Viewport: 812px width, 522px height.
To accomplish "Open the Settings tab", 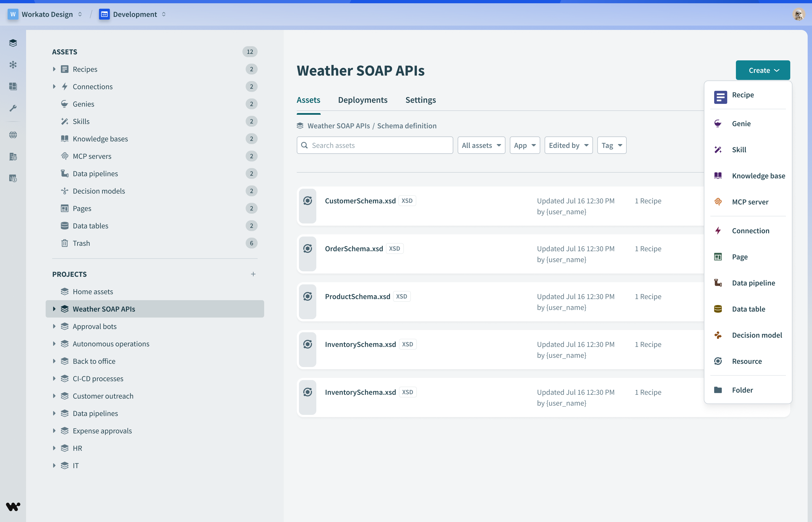I will coord(420,100).
